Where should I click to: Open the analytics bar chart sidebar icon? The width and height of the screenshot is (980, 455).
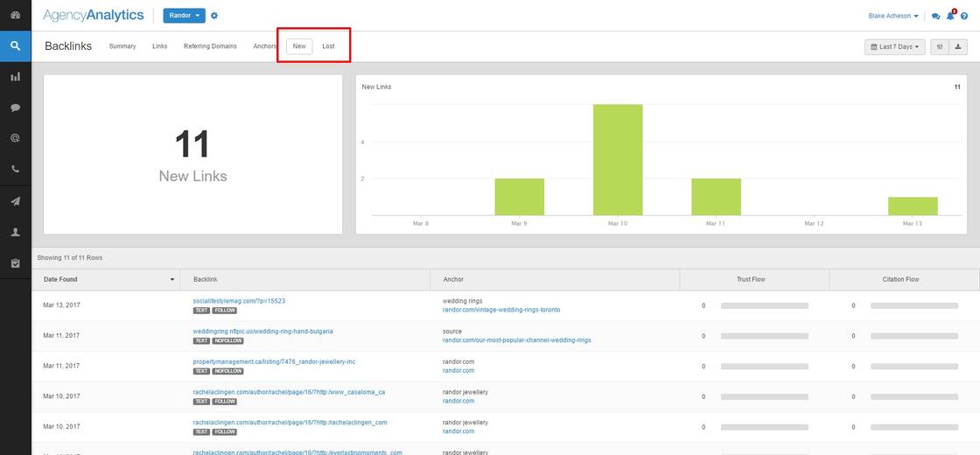point(16,77)
